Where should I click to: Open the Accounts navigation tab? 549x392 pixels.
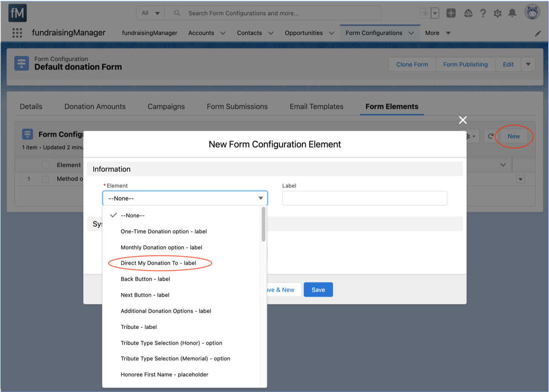click(201, 33)
